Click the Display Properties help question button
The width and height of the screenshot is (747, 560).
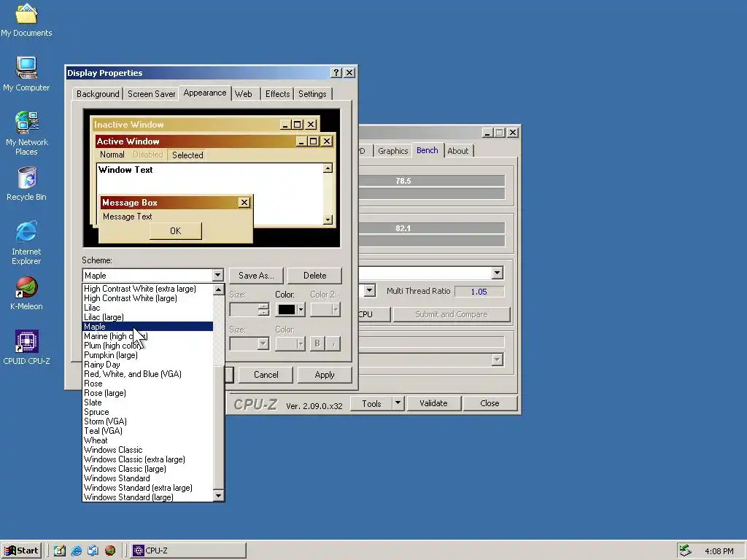336,72
